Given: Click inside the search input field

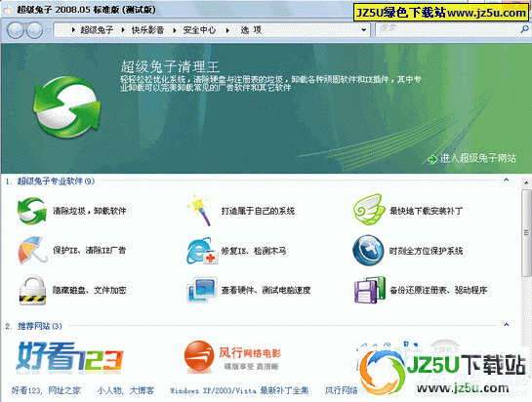Looking at the screenshot, I should tap(447, 30).
